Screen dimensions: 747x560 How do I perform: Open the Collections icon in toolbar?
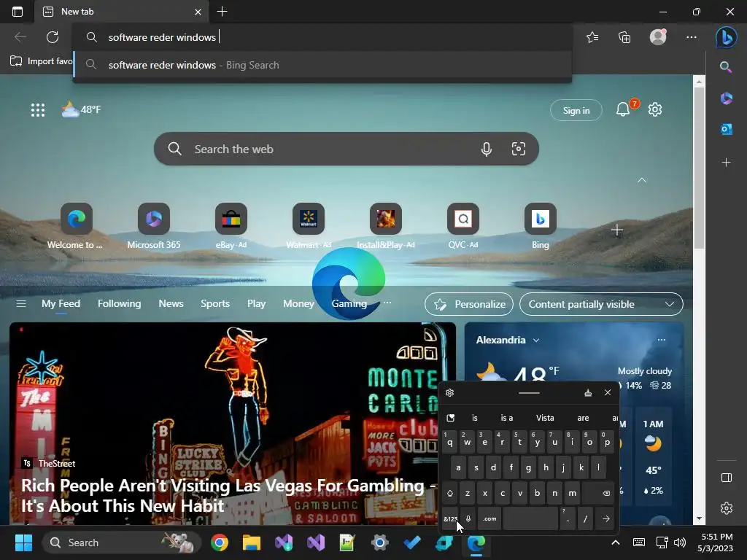coord(624,37)
